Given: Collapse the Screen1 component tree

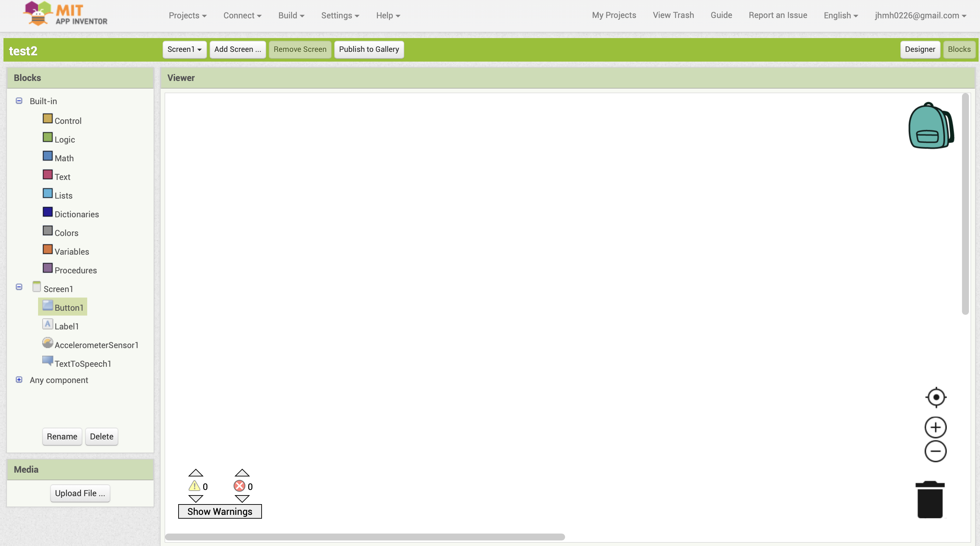Looking at the screenshot, I should tap(19, 287).
